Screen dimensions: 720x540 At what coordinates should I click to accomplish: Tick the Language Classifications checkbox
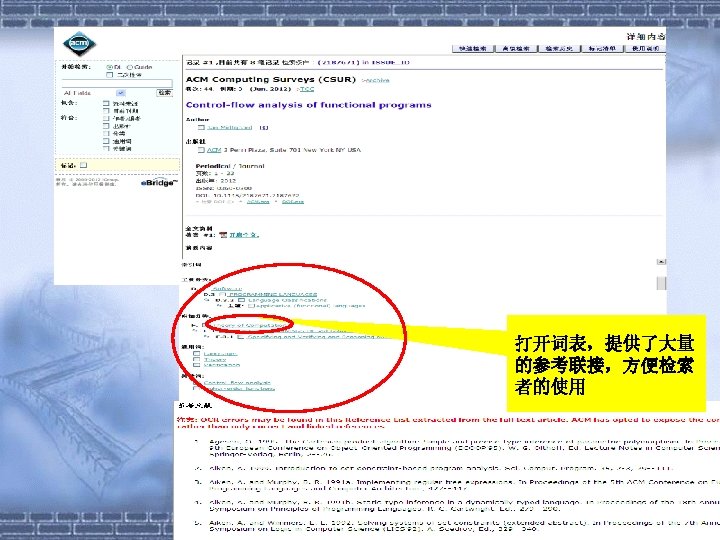242,300
